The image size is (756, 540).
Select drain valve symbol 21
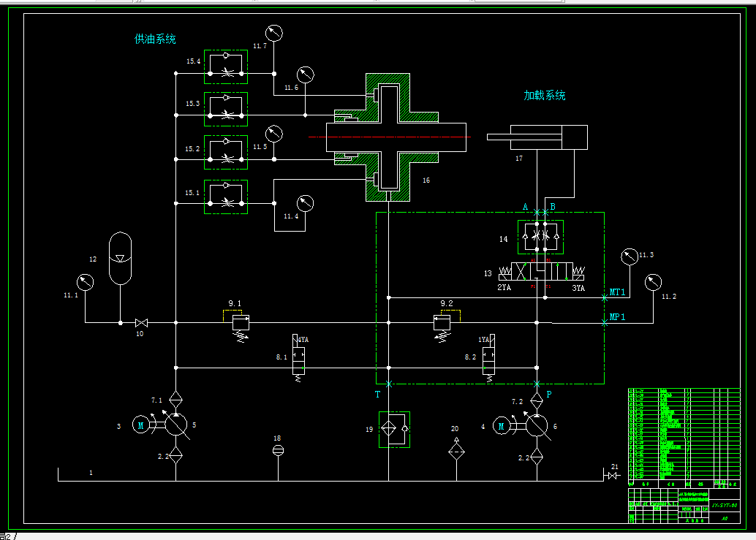pos(613,476)
